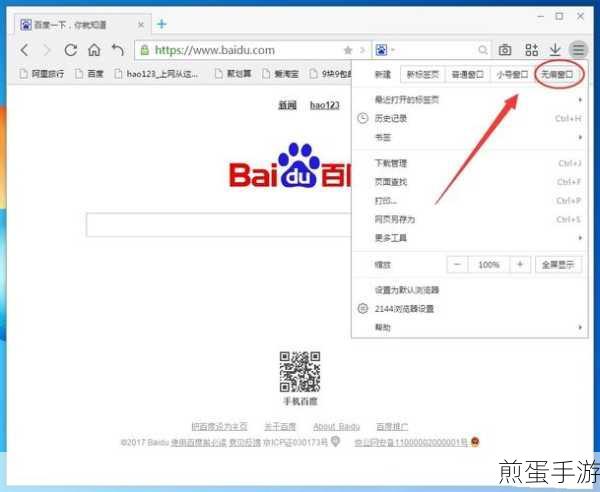Screen dimensions: 600x492
Task: Click the 无痕窗口 button
Action: [x=557, y=74]
